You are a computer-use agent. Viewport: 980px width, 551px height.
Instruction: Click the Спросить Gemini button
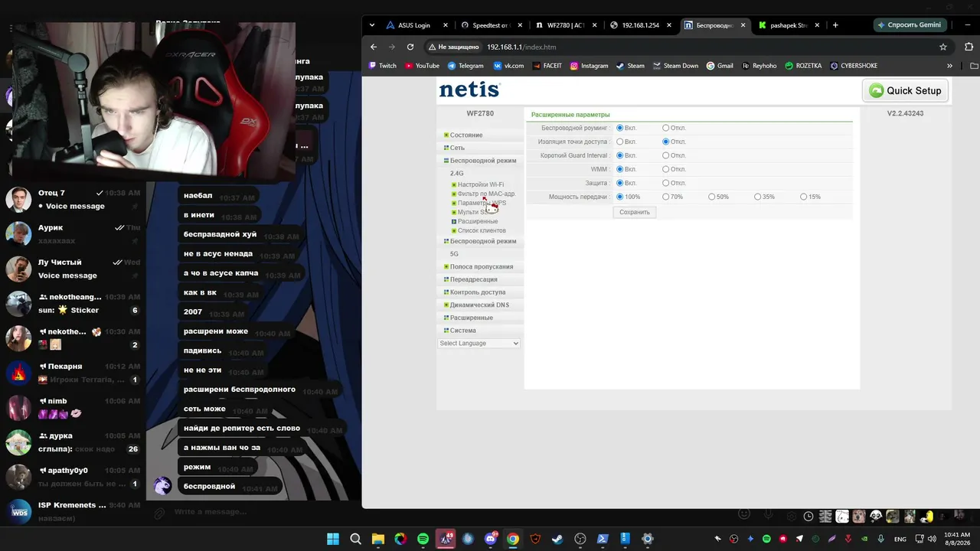pyautogui.click(x=909, y=24)
